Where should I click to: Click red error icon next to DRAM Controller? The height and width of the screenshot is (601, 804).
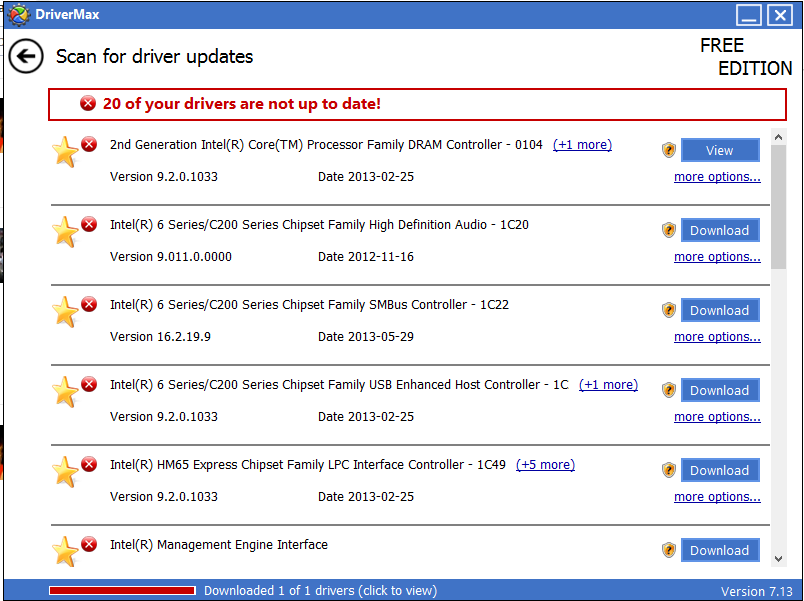pyautogui.click(x=89, y=144)
